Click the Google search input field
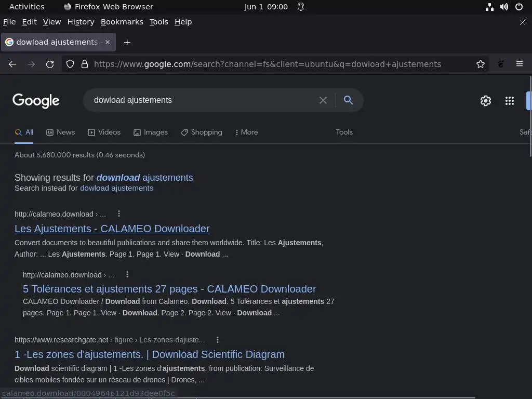 pos(204,100)
